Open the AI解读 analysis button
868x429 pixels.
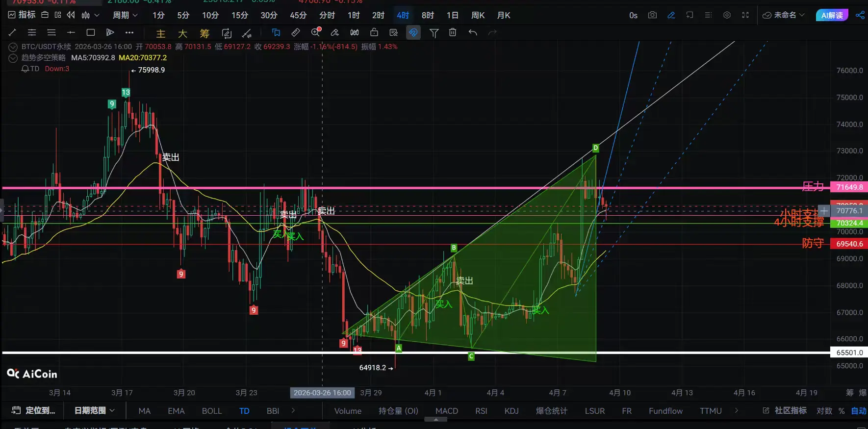(x=832, y=15)
